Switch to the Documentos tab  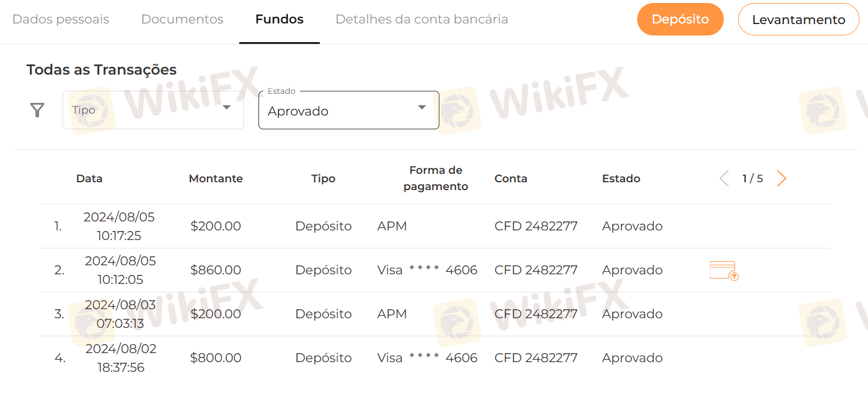click(182, 19)
